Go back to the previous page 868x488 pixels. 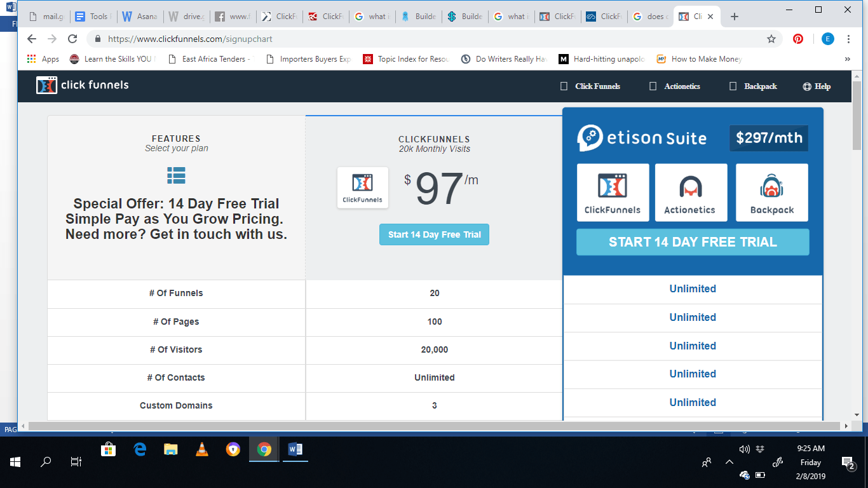click(x=32, y=39)
